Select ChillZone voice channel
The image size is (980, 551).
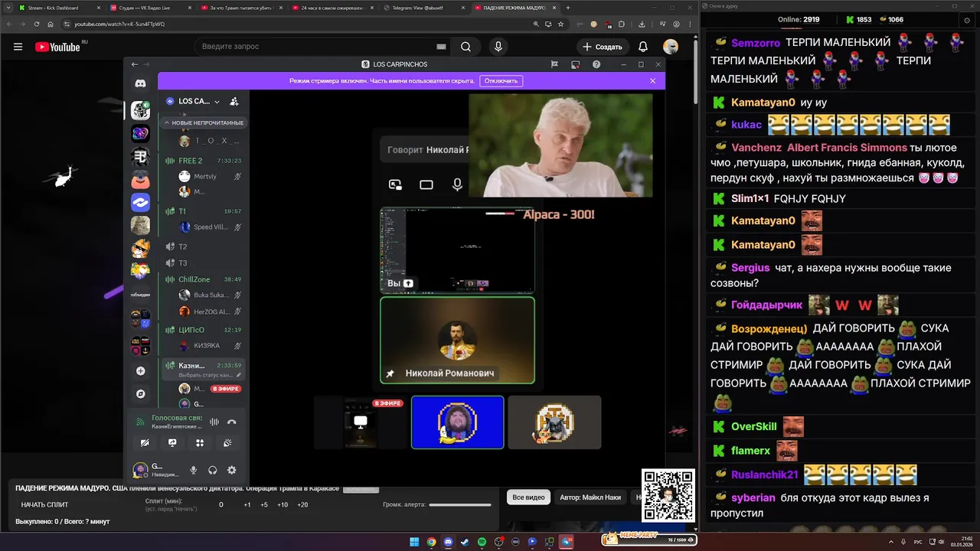[x=203, y=279]
